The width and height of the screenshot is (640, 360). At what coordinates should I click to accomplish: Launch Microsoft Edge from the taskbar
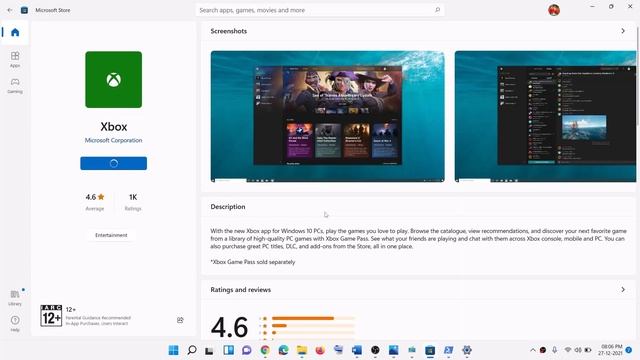283,350
